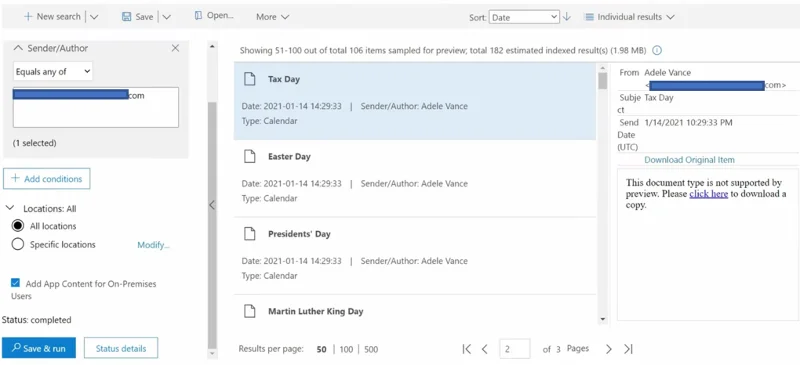Image resolution: width=800 pixels, height=365 pixels.
Task: Collapse the Locations: All section
Action: point(10,208)
